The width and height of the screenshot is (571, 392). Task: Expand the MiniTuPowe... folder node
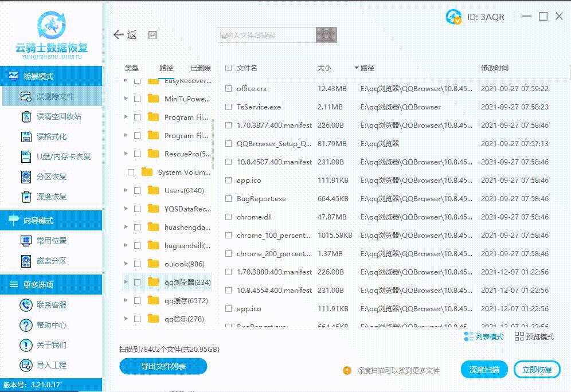pyautogui.click(x=126, y=98)
